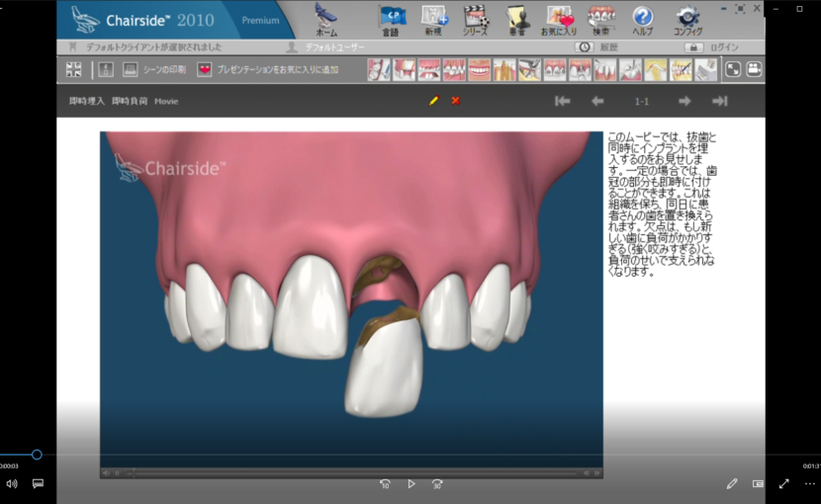Image resolution: width=821 pixels, height=504 pixels.
Task: Select the orange tooth roots category thumbnail
Action: click(x=504, y=69)
